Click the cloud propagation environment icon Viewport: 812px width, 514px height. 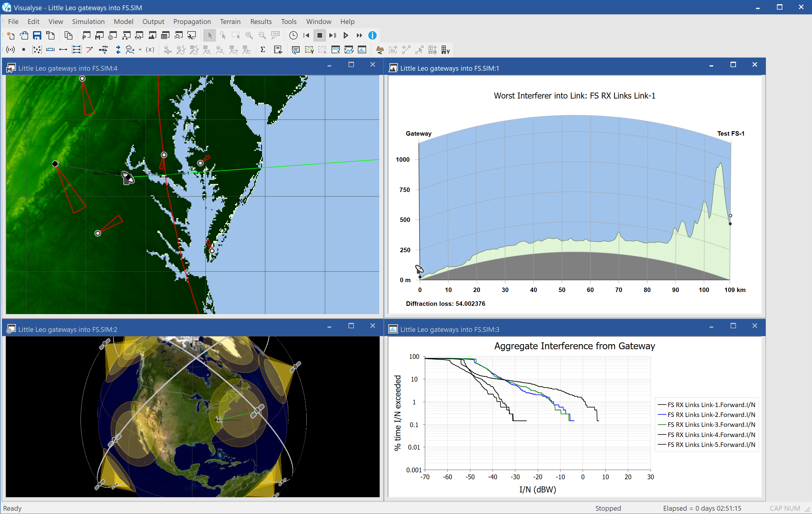click(x=130, y=50)
